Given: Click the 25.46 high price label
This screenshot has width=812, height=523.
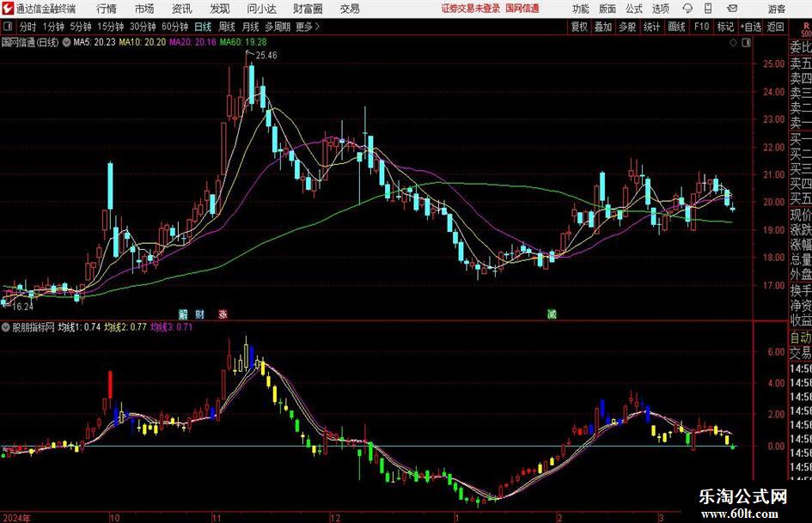Looking at the screenshot, I should 266,56.
